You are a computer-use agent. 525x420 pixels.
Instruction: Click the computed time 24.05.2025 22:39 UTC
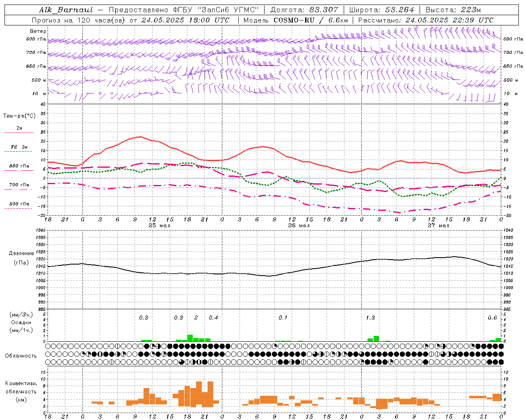click(x=449, y=20)
